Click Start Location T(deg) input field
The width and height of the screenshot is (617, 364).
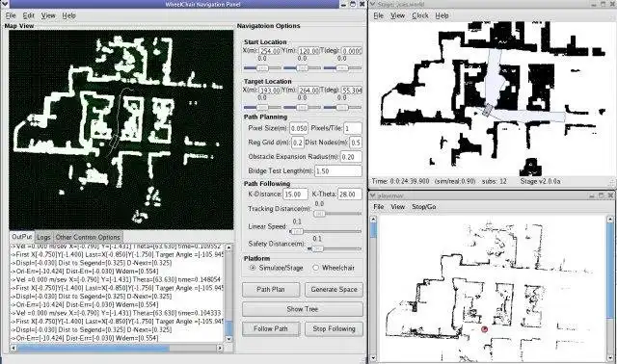pyautogui.click(x=351, y=51)
